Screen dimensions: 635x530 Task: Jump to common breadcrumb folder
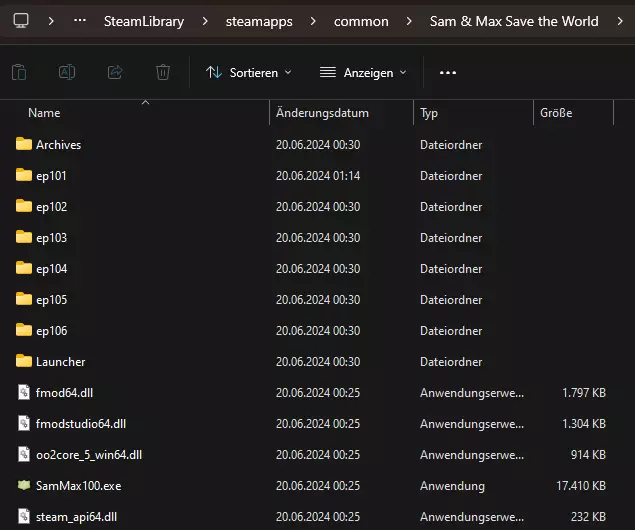(x=361, y=21)
